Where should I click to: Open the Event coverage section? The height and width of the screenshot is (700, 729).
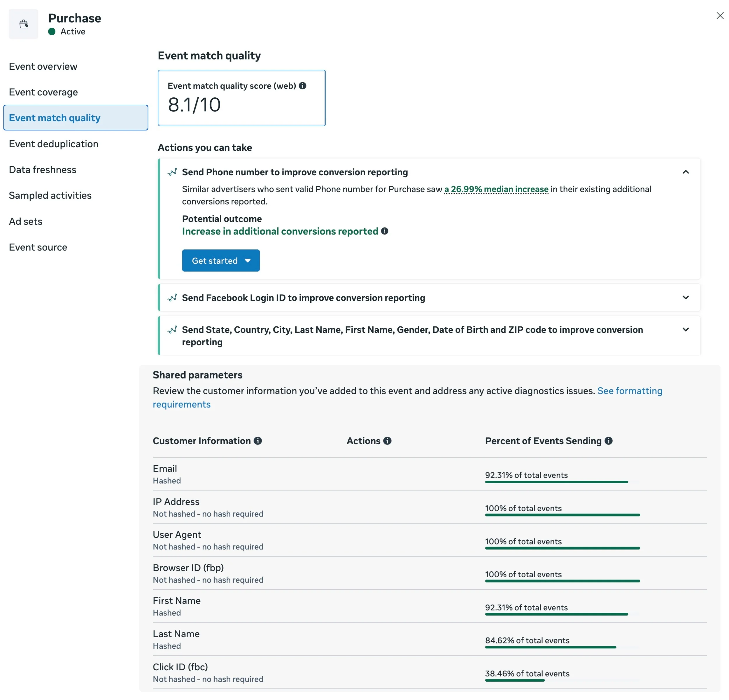(43, 92)
